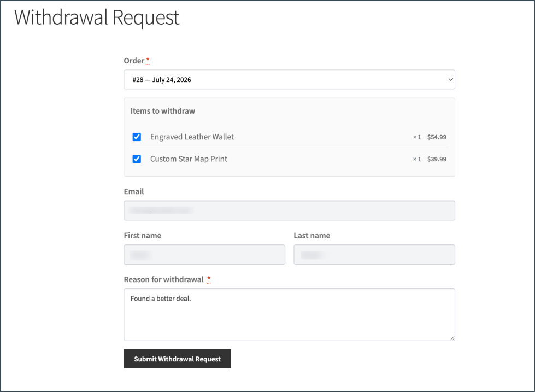Click the Custom Star Map Print item label
This screenshot has height=392, width=535.
[x=189, y=159]
